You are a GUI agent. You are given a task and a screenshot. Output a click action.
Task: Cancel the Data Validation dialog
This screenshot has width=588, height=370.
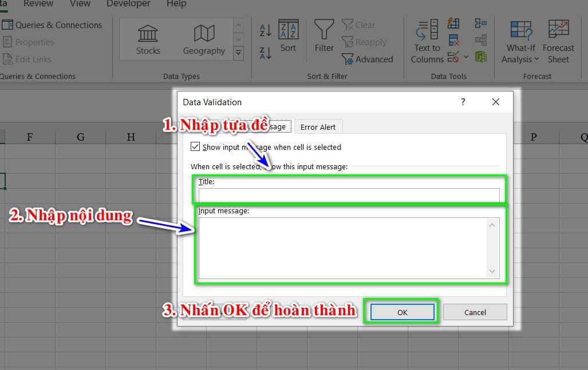tap(475, 312)
